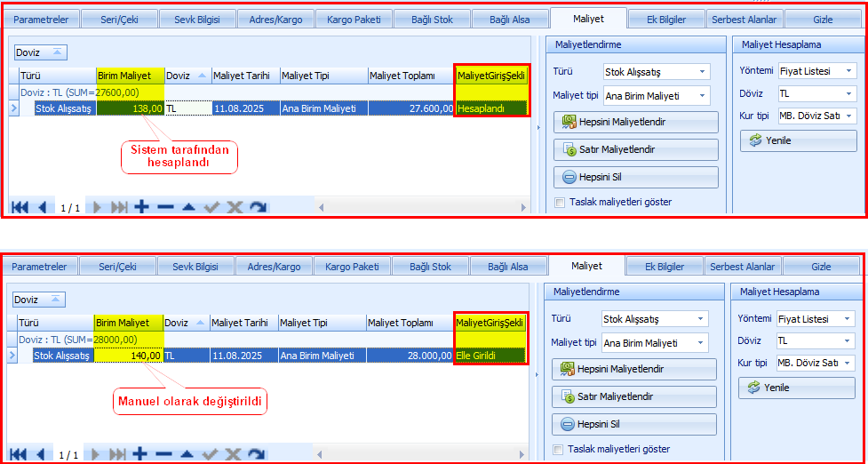Click the curved arrow icon in lower navigator
Viewport: 868px width, 464px height.
(x=257, y=454)
